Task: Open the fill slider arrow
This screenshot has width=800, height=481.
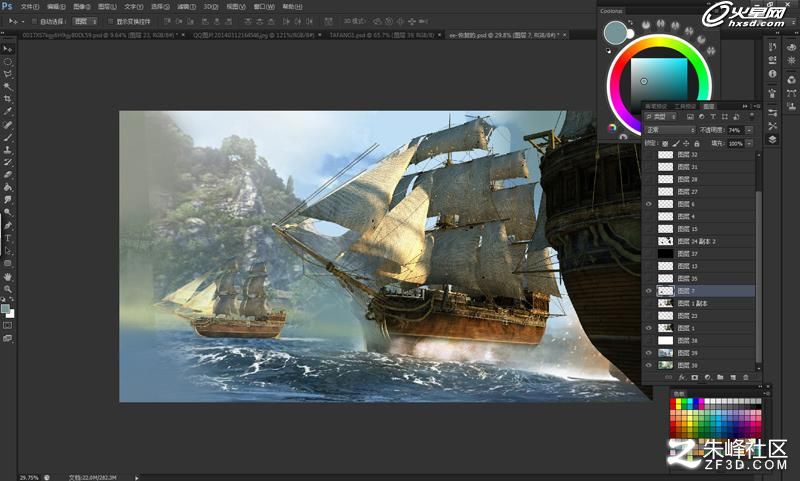Action: (748, 144)
